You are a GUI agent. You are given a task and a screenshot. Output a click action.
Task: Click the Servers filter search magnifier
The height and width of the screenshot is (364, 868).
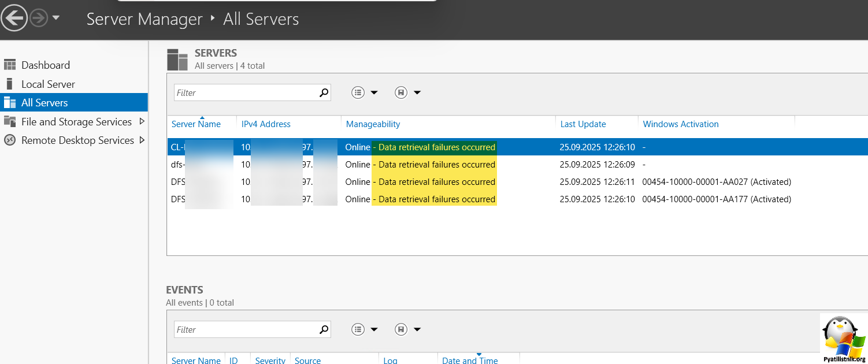tap(324, 92)
